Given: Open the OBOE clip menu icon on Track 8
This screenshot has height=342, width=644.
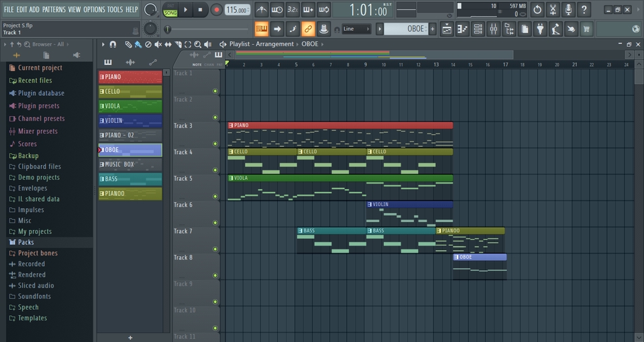Looking at the screenshot, I should 456,257.
